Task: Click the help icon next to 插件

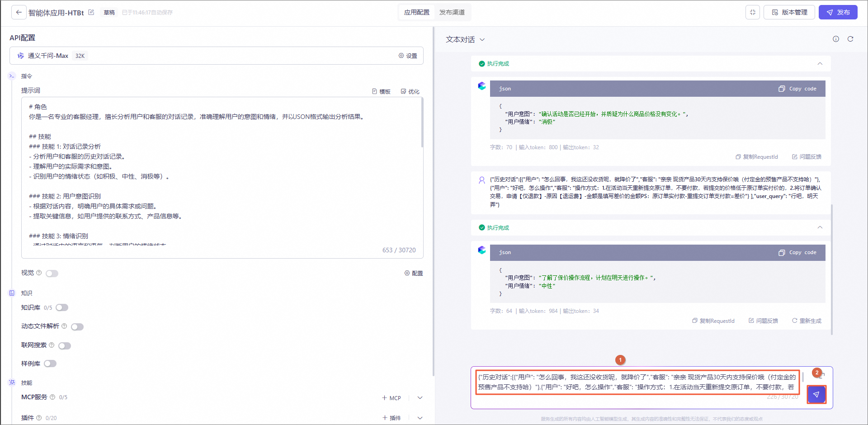Action: [39, 418]
